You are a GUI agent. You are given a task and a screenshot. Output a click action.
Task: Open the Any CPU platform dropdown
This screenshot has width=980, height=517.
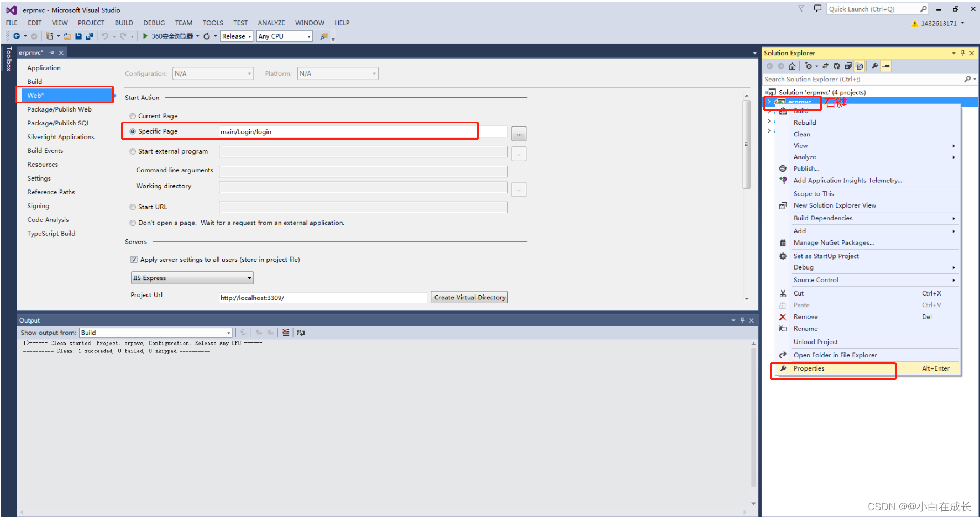point(307,36)
